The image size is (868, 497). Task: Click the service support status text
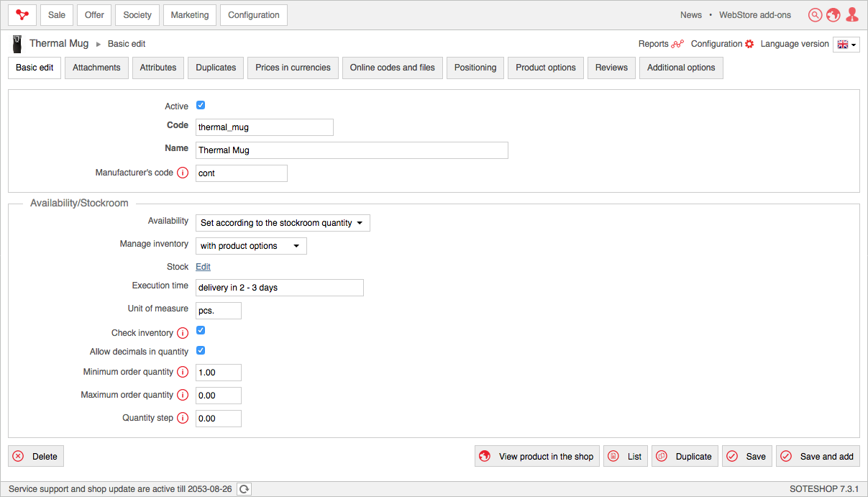(x=121, y=489)
